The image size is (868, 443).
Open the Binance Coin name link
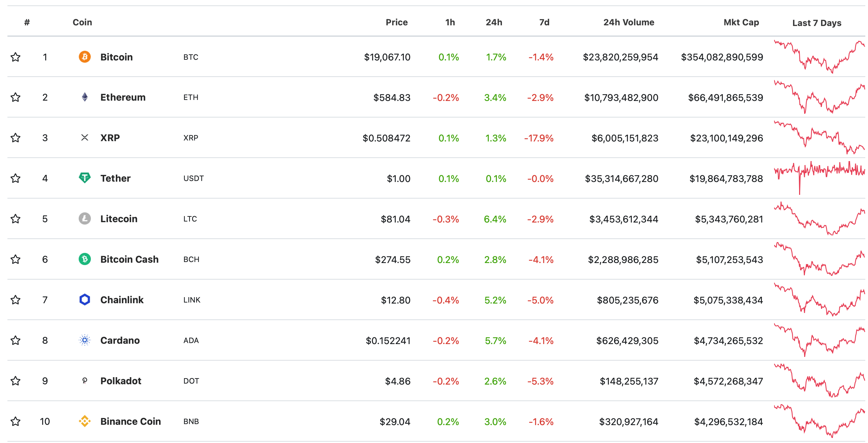(131, 421)
